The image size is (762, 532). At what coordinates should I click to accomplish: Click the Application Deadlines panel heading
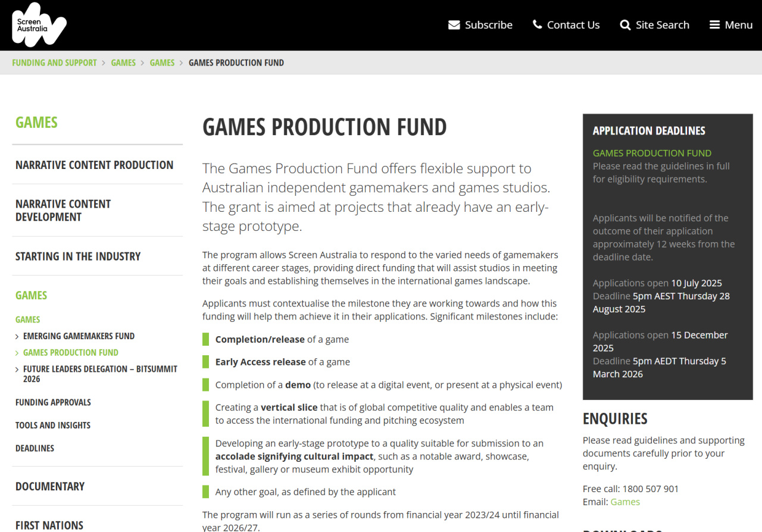click(x=649, y=131)
